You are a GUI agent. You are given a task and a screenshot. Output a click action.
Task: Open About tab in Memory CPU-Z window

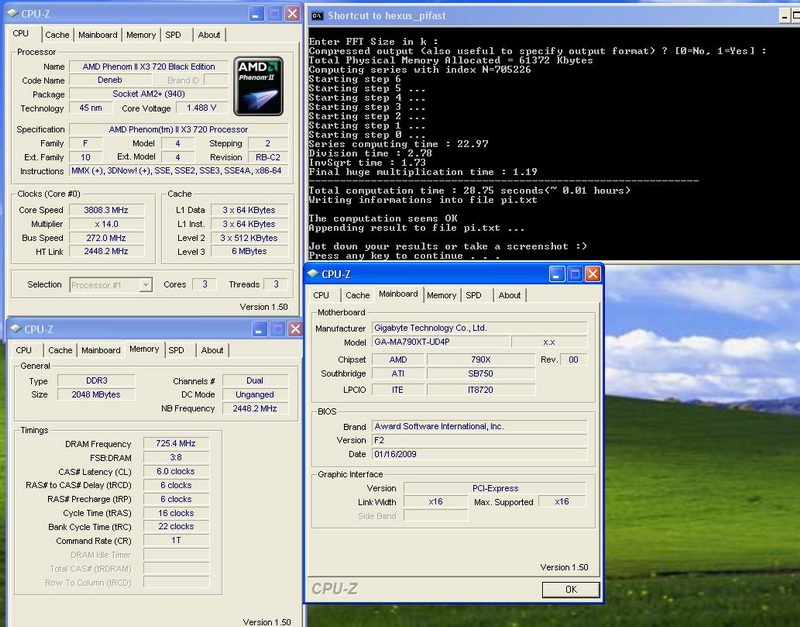(212, 350)
